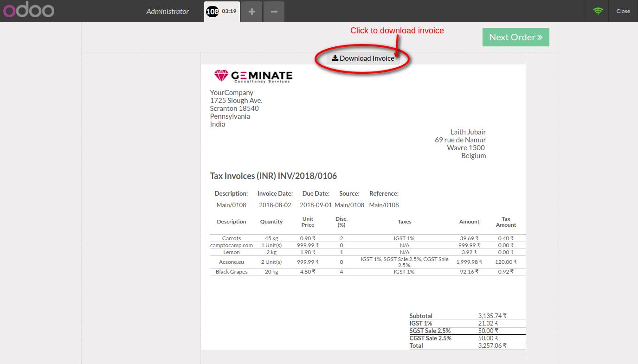Click the green network status icon
The height and width of the screenshot is (364, 638).
tap(599, 11)
